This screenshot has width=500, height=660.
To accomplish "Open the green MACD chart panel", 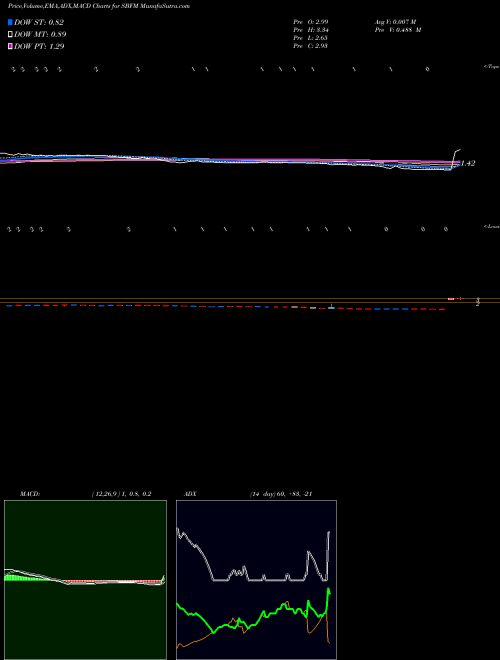I will (85, 580).
